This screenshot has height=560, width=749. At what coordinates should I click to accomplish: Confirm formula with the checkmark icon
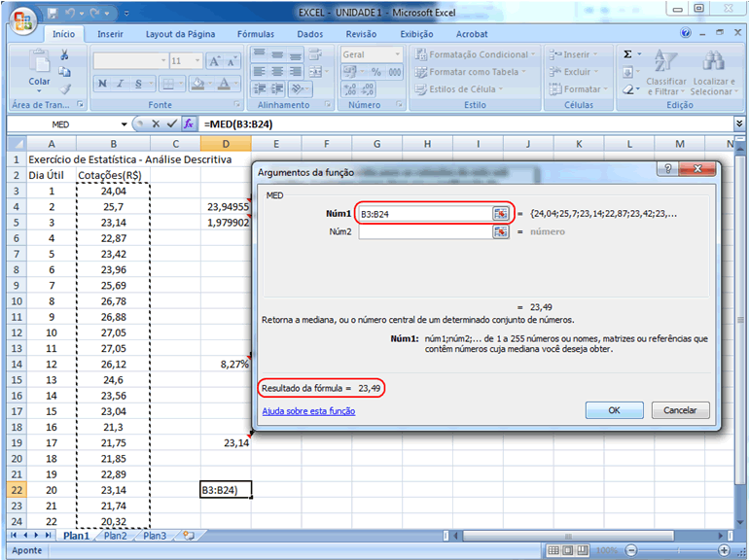(172, 124)
